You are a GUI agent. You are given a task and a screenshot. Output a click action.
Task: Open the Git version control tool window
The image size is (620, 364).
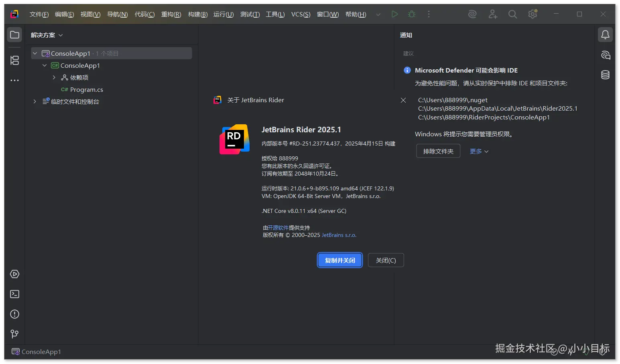click(x=14, y=334)
